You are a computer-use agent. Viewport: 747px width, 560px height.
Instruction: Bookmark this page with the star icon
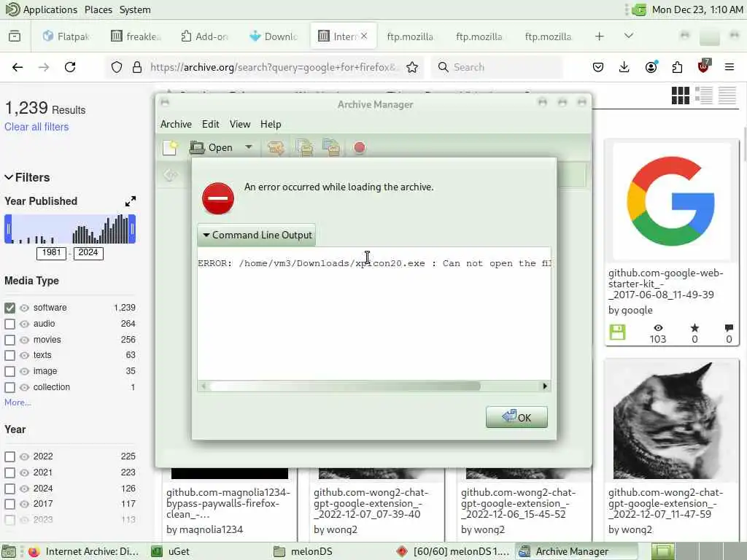[x=412, y=67]
